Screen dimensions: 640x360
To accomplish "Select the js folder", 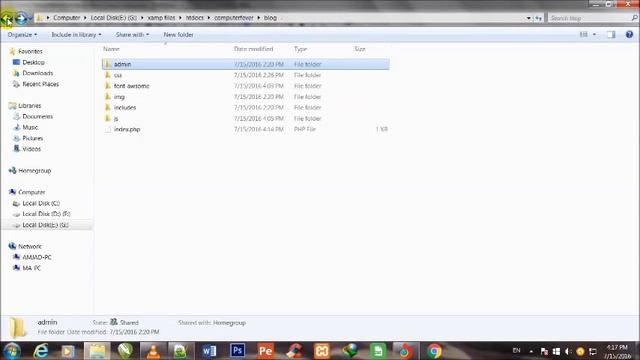I will pyautogui.click(x=246, y=118).
